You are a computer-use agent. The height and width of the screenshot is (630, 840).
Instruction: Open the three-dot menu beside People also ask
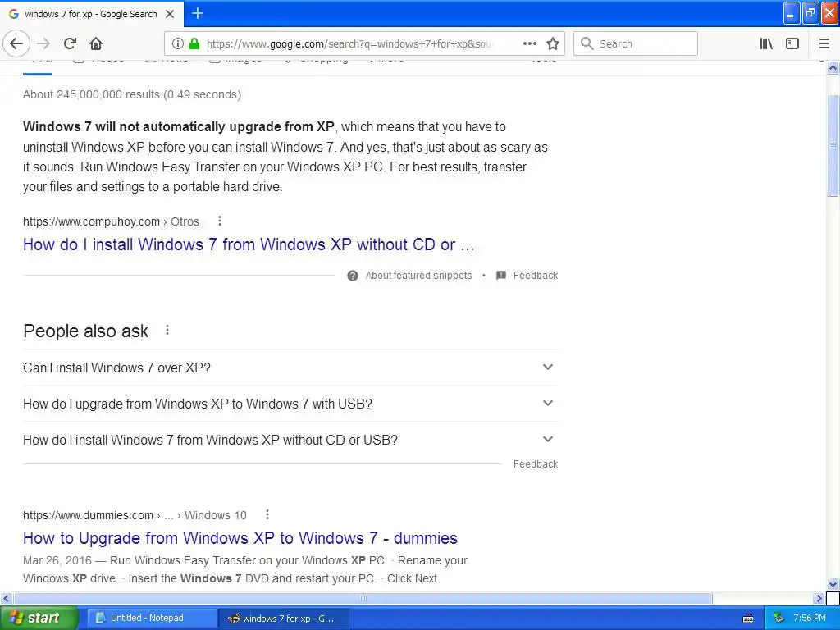(x=167, y=330)
